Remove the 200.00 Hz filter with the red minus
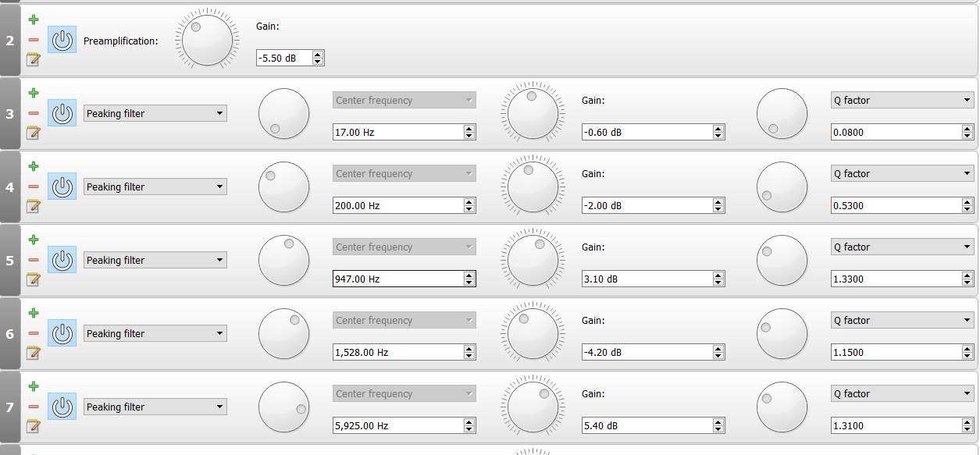Viewport: 980px width, 455px height. click(x=33, y=187)
